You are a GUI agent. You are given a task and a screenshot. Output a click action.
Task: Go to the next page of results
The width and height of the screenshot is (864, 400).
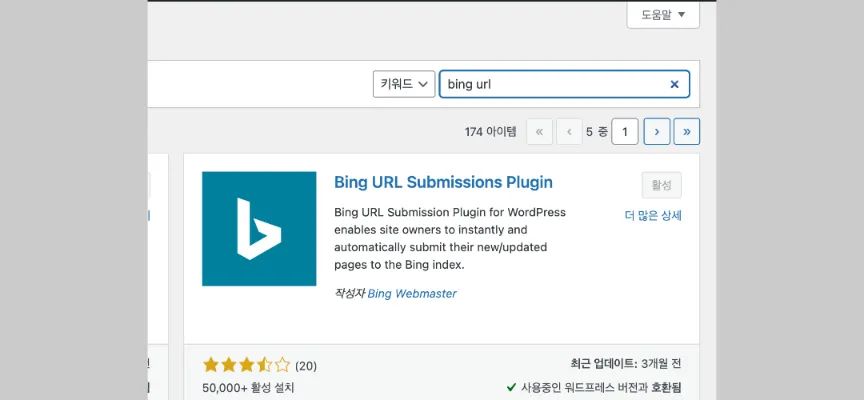point(657,132)
